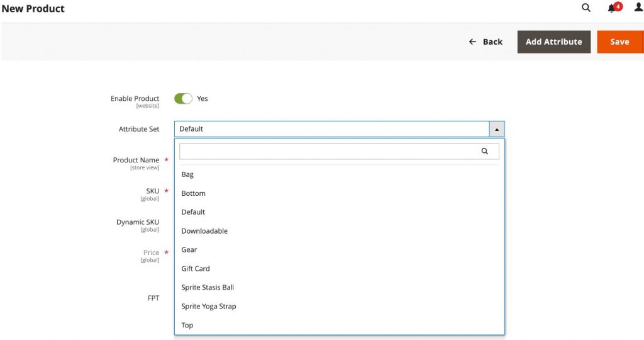Click the Add Attribute button
The height and width of the screenshot is (340, 644).
click(553, 42)
